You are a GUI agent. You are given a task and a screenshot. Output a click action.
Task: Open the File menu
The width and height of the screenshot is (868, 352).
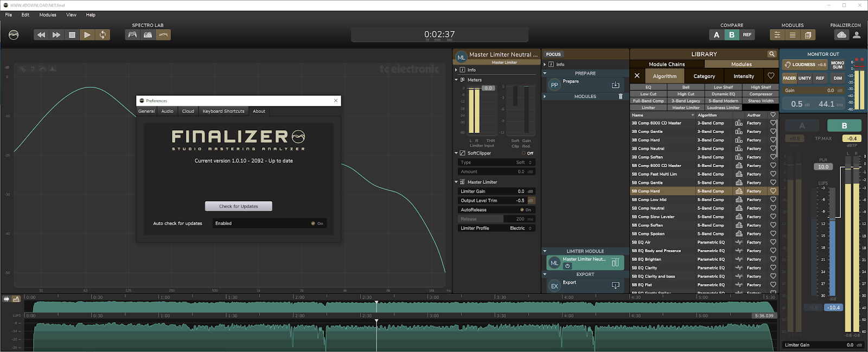(9, 15)
